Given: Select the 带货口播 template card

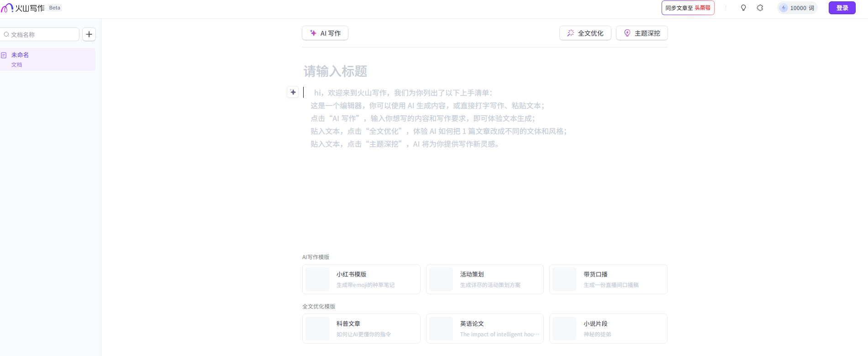Looking at the screenshot, I should coord(608,279).
